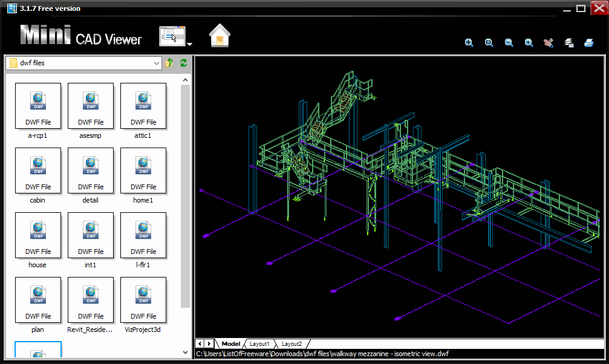This screenshot has height=364, width=609.
Task: Open the int1 DWF file thumbnail
Action: click(91, 235)
